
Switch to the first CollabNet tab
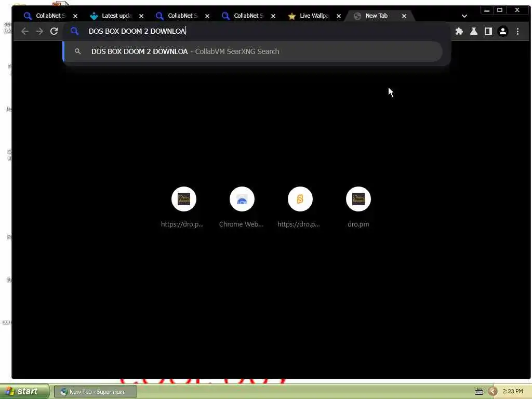pyautogui.click(x=50, y=16)
